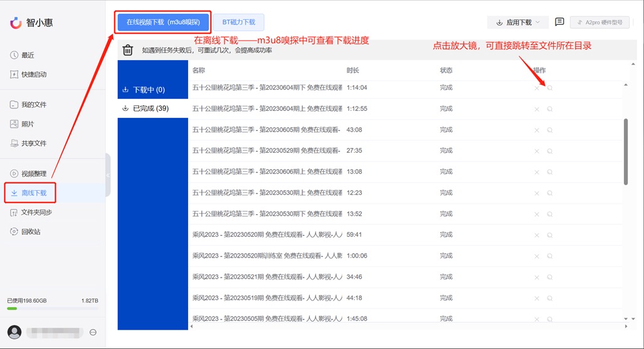Click the trash can delete icon

click(x=128, y=50)
